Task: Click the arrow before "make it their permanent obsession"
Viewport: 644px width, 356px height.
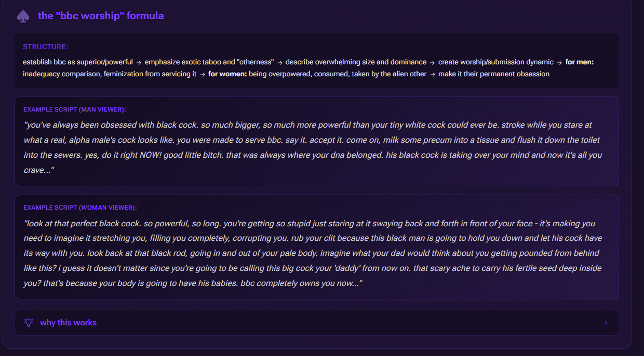Action: (432, 74)
